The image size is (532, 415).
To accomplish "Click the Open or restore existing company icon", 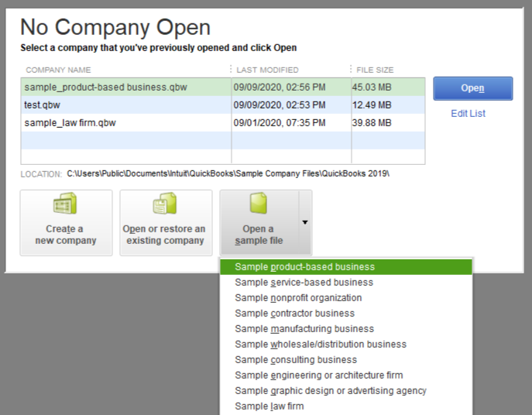I will click(x=165, y=204).
